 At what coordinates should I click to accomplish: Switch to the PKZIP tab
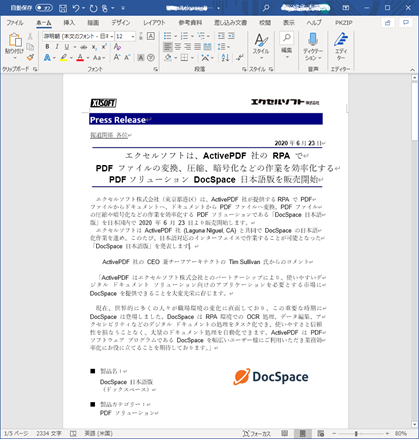coord(343,23)
